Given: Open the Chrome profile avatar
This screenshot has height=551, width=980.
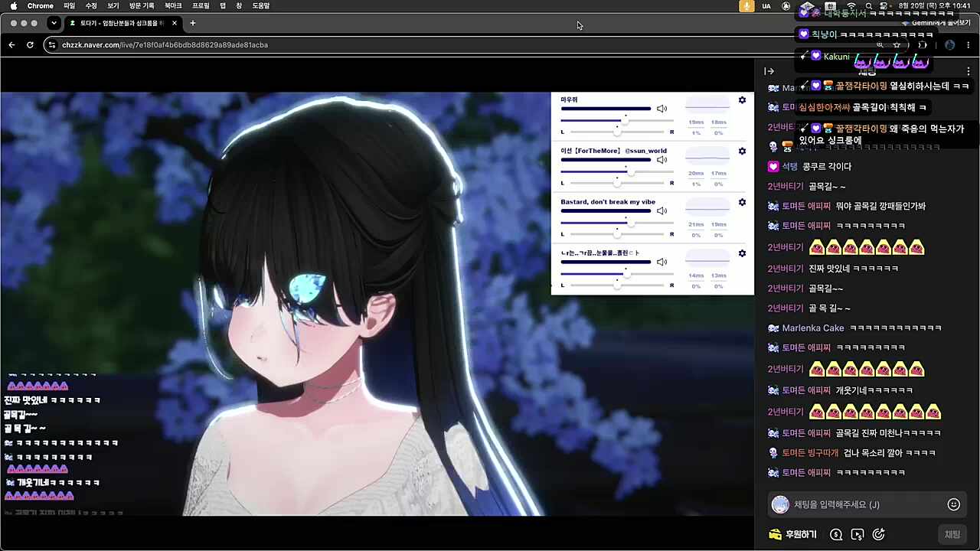Looking at the screenshot, I should pos(950,45).
